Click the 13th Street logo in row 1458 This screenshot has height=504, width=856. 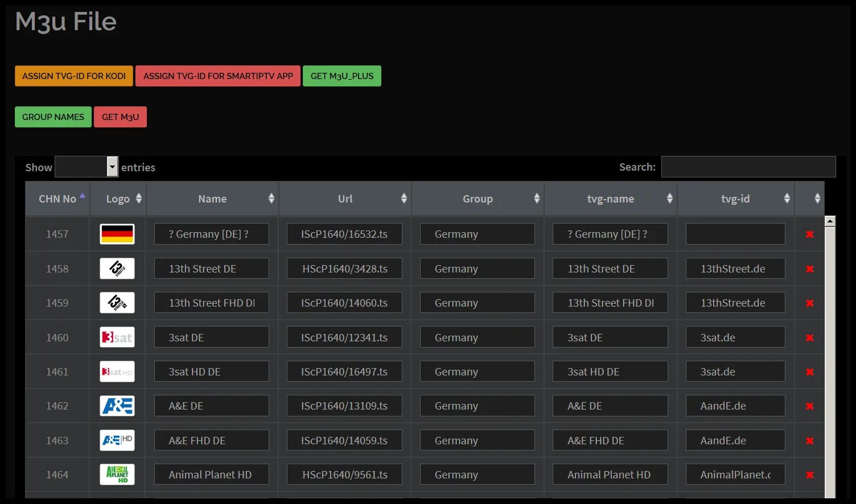tap(117, 268)
